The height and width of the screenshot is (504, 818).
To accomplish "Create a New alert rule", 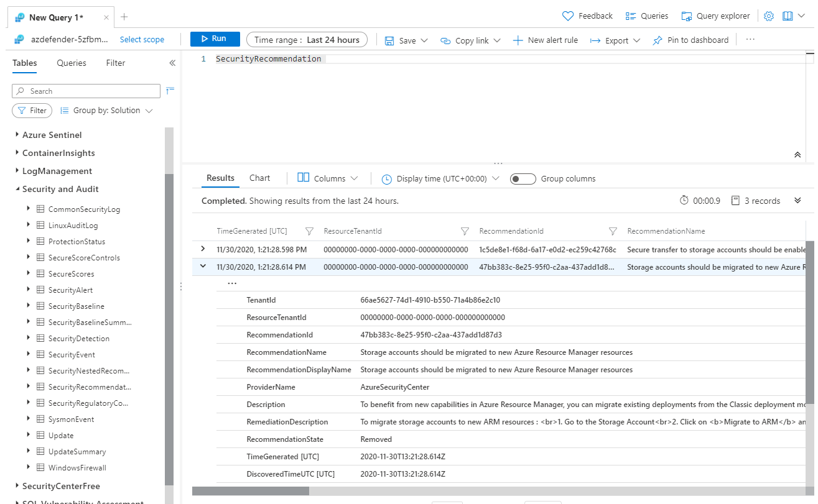I will point(546,40).
